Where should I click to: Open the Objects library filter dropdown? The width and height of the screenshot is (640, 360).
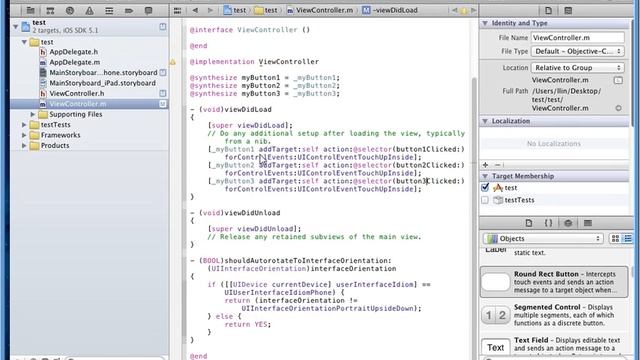click(543, 239)
